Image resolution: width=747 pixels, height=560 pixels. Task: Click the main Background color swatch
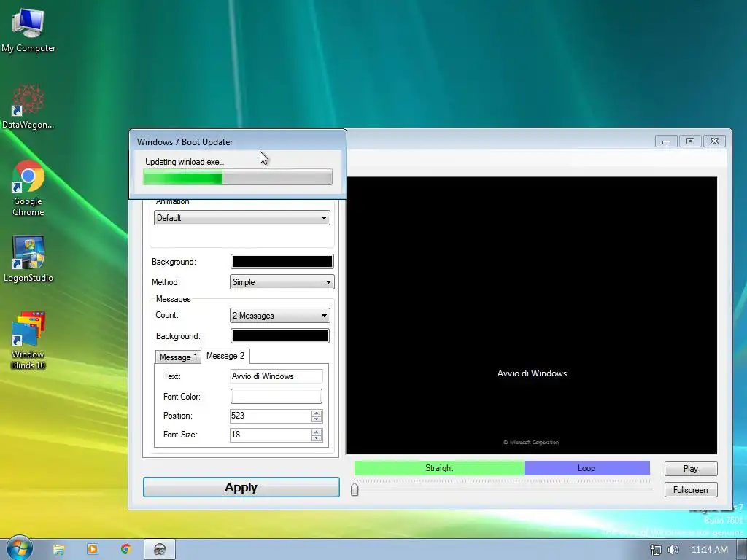282,262
